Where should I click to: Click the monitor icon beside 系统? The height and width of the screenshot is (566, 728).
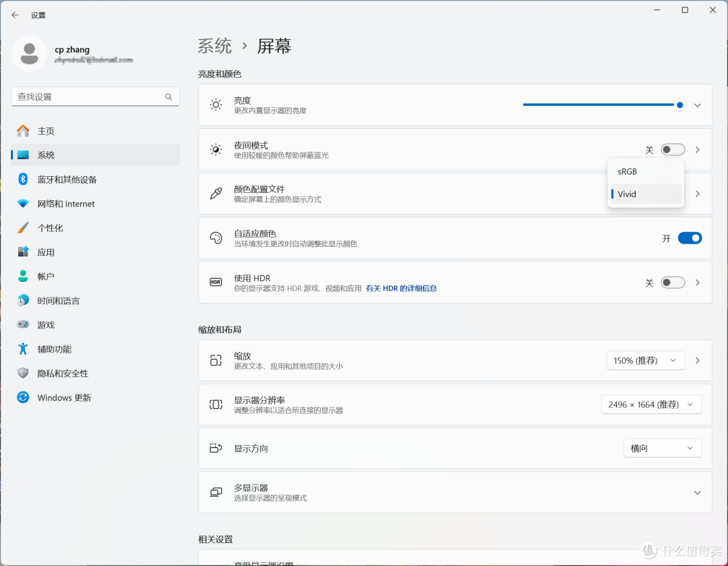point(23,155)
